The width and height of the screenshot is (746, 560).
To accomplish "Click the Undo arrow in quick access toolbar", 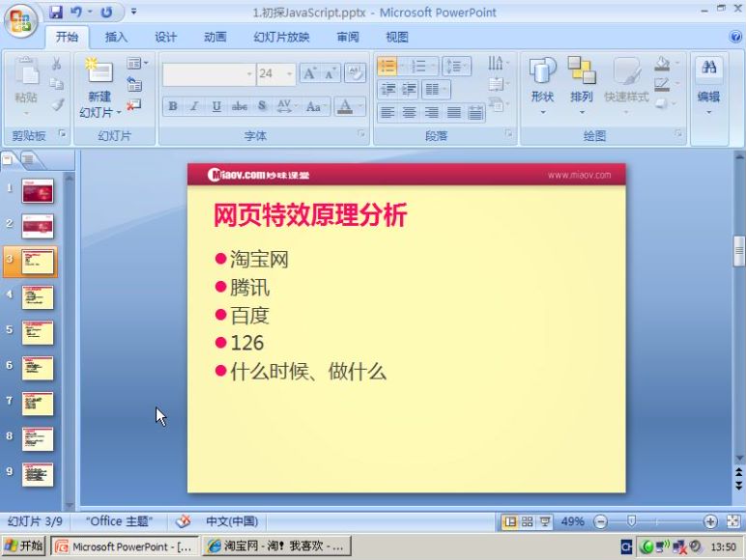I will pos(76,13).
